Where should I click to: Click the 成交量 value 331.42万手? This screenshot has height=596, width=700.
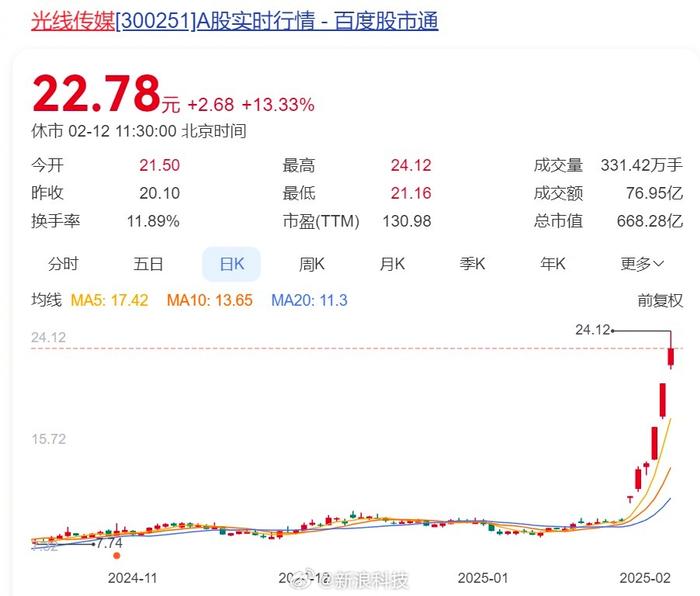pyautogui.click(x=642, y=165)
